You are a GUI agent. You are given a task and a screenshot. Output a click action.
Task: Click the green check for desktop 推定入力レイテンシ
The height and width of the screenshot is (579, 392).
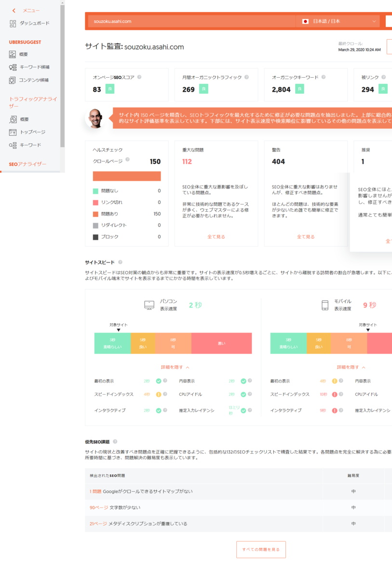pyautogui.click(x=243, y=411)
